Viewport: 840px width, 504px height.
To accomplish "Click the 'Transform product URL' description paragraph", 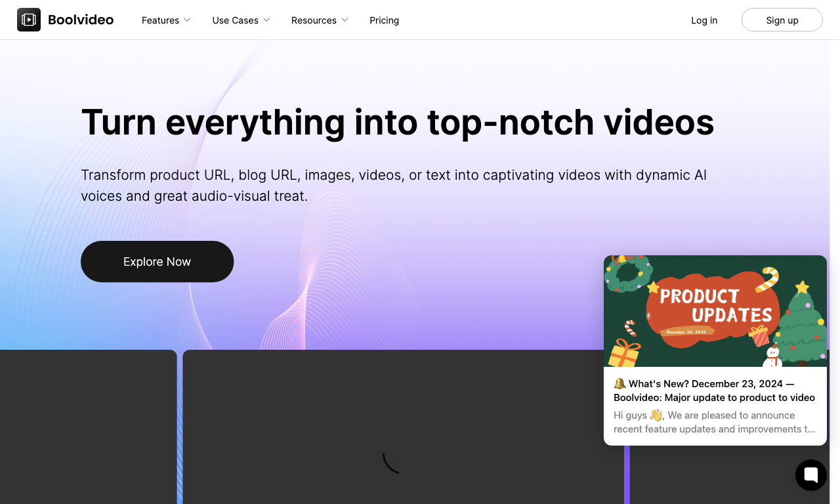I will 394,185.
